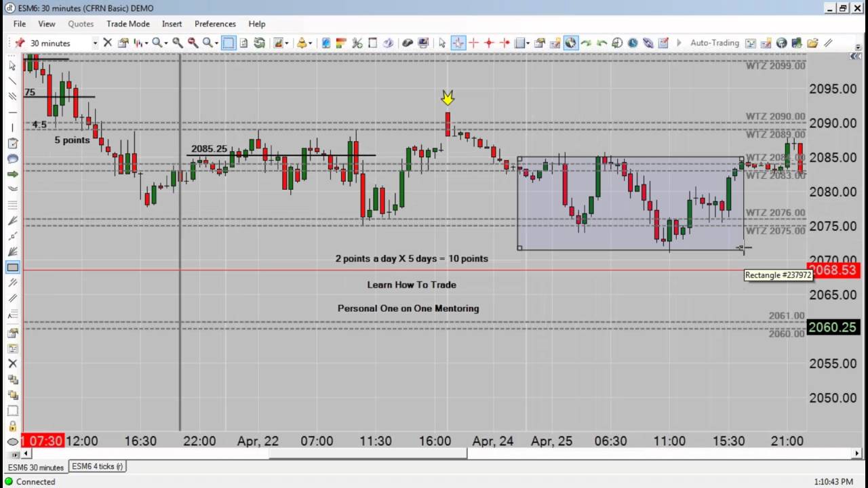The width and height of the screenshot is (868, 488).
Task: Select the arrow pointer cursor in toolbar
Action: pos(442,43)
